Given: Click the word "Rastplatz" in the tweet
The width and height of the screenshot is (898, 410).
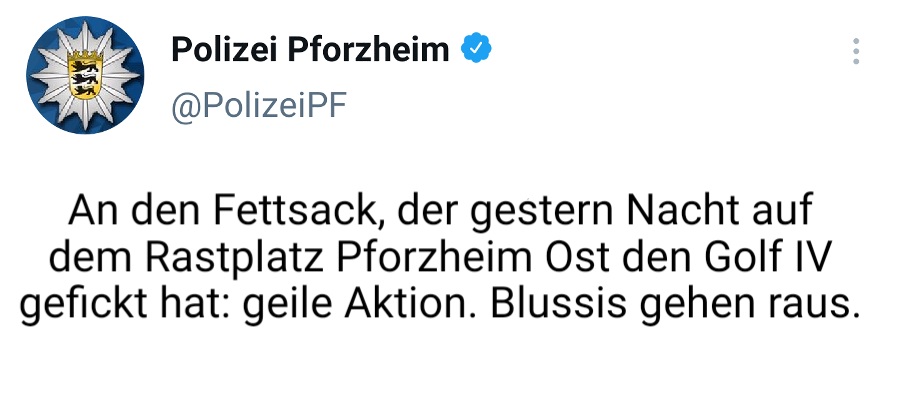Looking at the screenshot, I should [x=239, y=259].
